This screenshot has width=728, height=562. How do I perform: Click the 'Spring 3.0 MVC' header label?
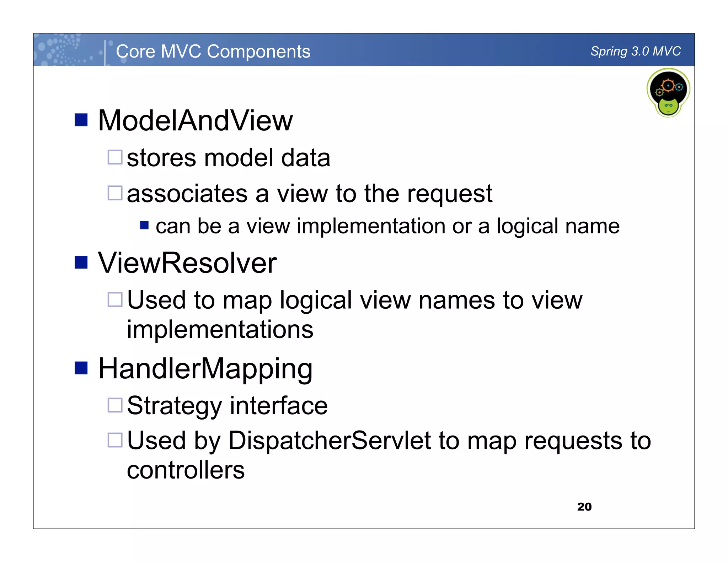pos(635,51)
